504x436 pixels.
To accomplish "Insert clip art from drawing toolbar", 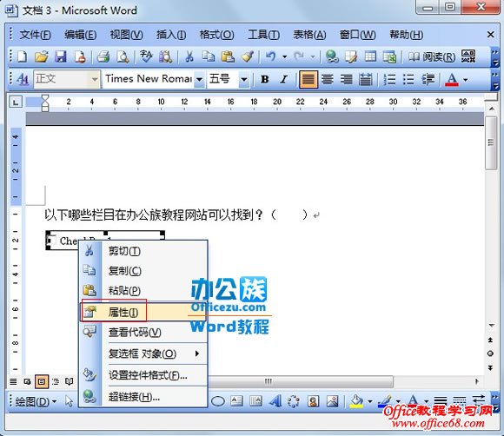I will point(313,400).
